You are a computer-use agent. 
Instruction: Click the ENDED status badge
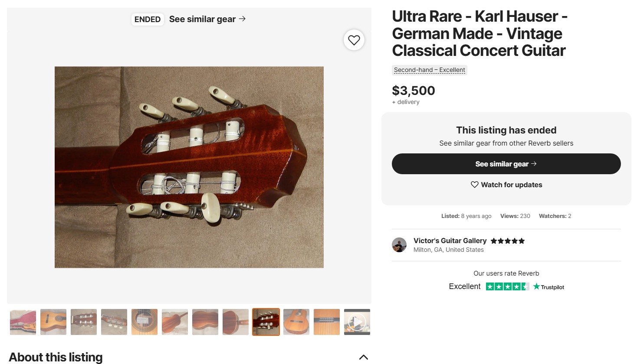pos(148,19)
